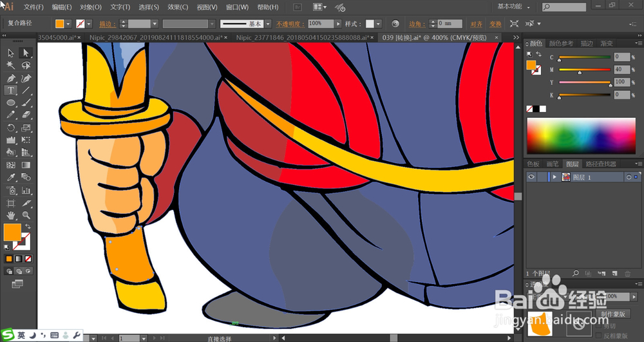Screen dimensions: 644x342
Task: Open stroke color dropdown in control bar
Action: [x=89, y=24]
